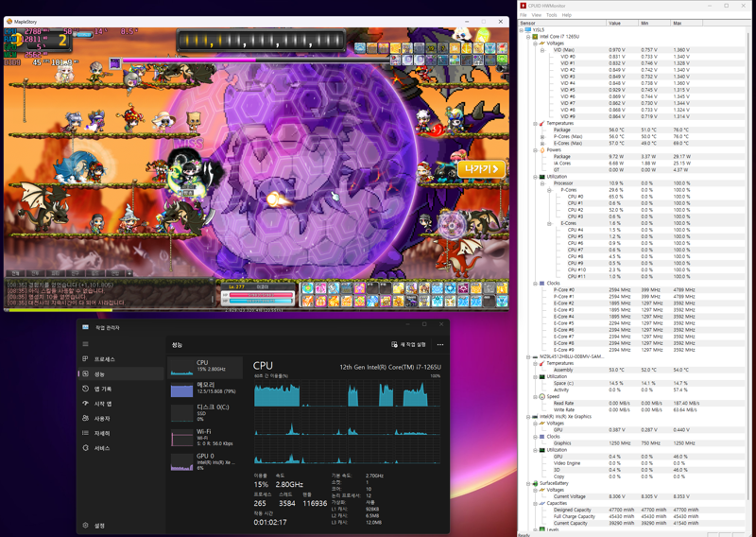Viewport: 756px width, 537px height.
Task: Open Task Manager more options (three dots)
Action: point(440,344)
